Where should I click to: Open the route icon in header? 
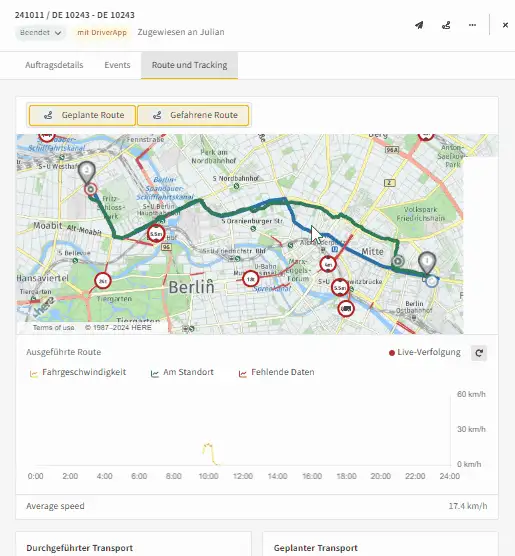[x=446, y=25]
